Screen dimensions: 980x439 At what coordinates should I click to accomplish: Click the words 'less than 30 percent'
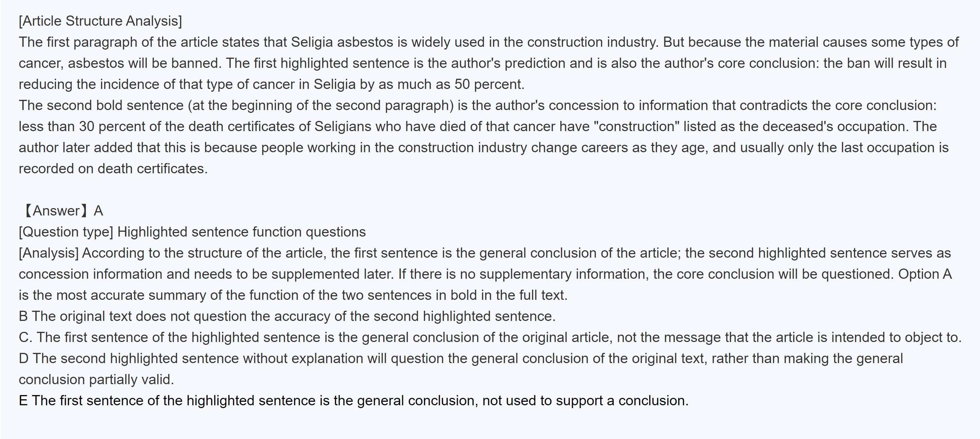pos(56,126)
